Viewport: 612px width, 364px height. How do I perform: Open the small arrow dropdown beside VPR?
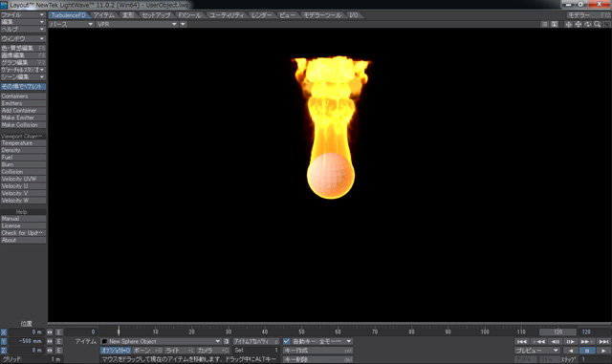tap(183, 24)
